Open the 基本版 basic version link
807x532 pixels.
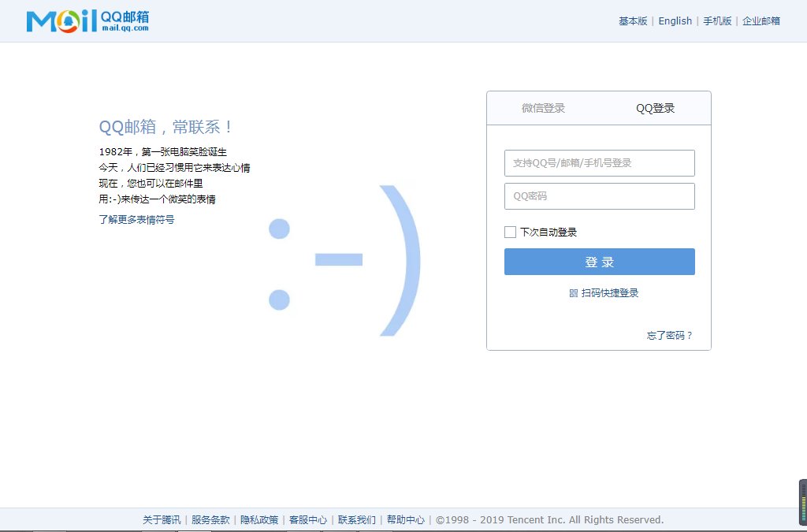tap(633, 20)
